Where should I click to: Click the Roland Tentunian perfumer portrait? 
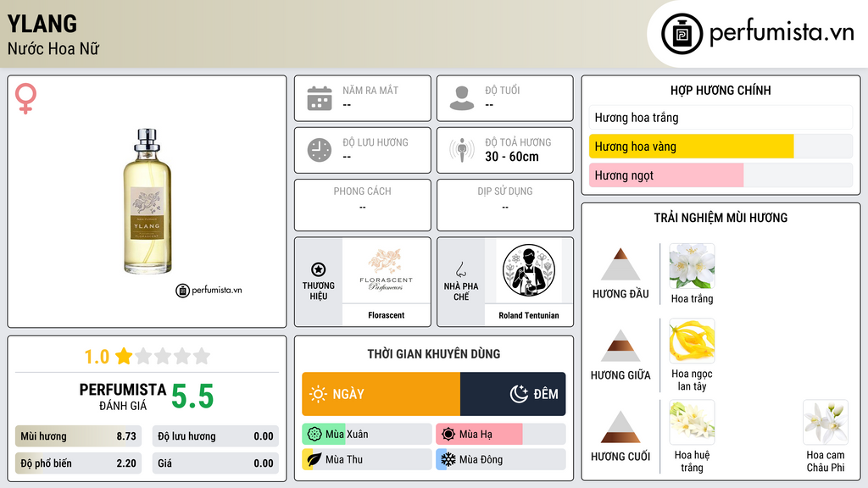pyautogui.click(x=529, y=270)
